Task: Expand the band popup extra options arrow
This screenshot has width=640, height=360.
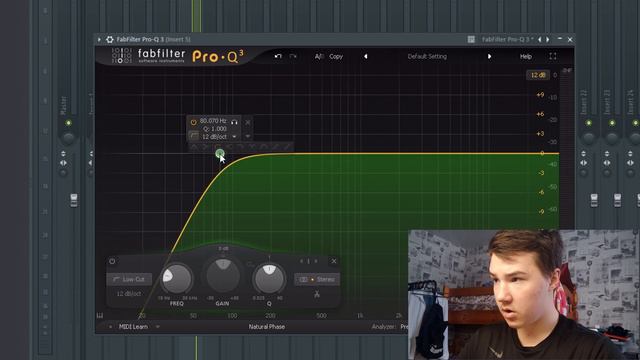Action: [x=248, y=136]
